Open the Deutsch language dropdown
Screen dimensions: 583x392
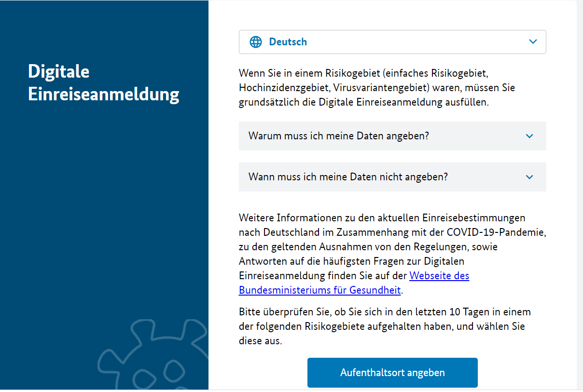[x=392, y=42]
